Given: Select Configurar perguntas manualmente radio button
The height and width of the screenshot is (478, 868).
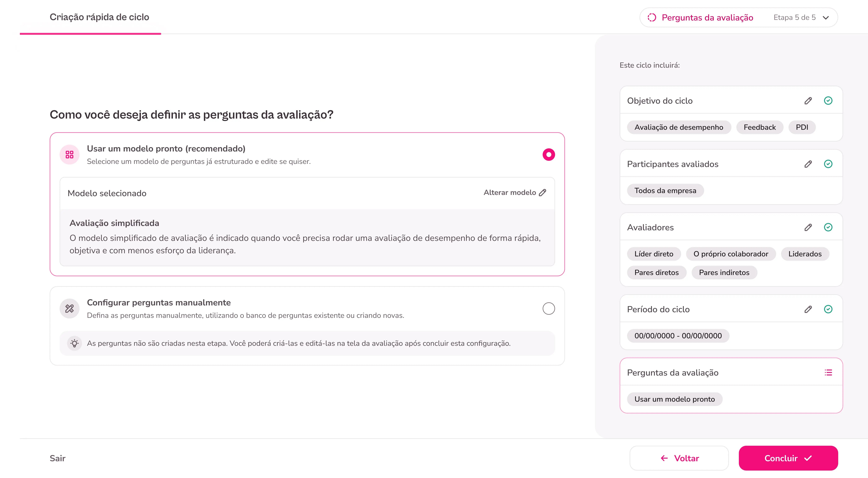Looking at the screenshot, I should 549,309.
